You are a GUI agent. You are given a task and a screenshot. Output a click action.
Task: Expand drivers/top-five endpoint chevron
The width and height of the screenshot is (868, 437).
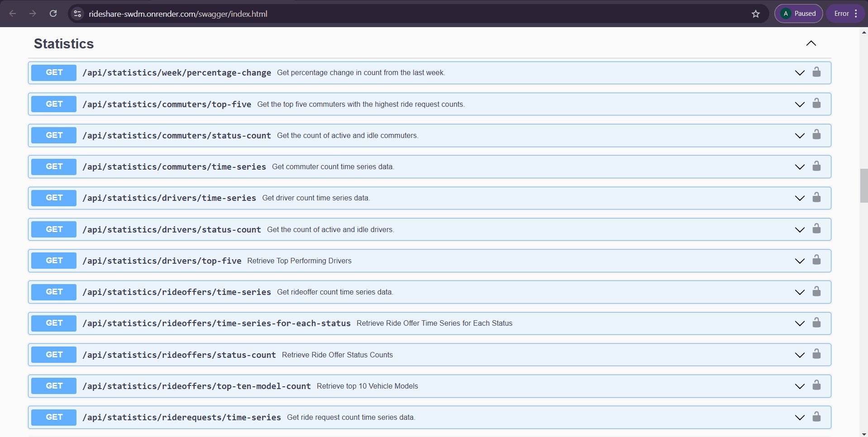pyautogui.click(x=800, y=261)
